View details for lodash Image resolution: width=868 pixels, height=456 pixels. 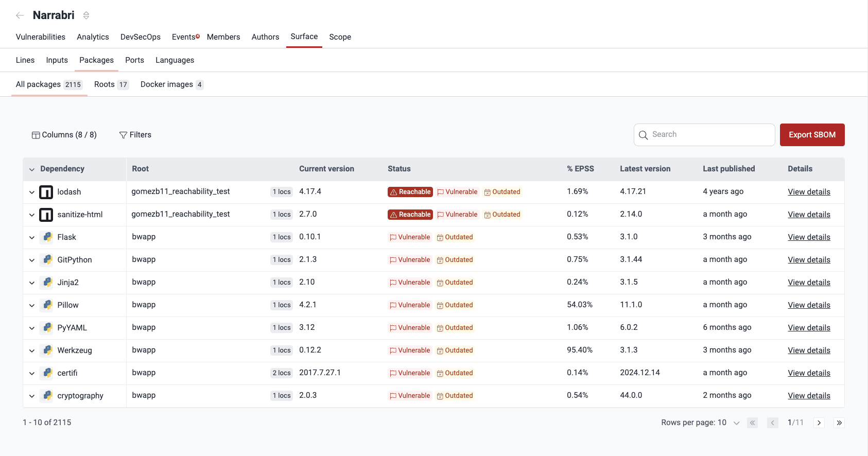[x=809, y=192]
